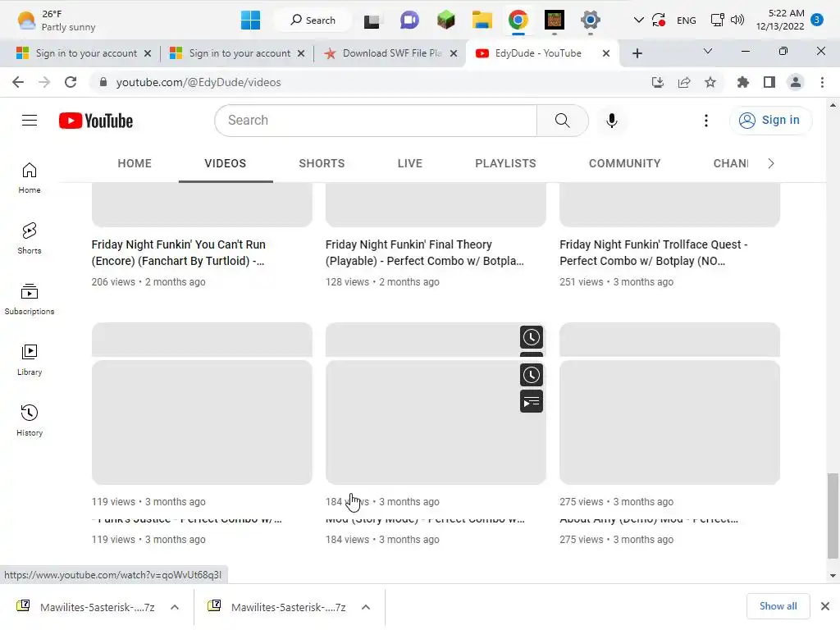
Task: Switch to COMMUNITY tab
Action: 624,163
